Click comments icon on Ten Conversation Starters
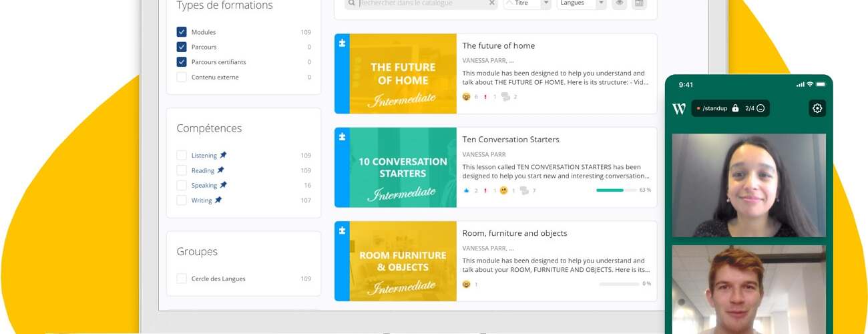868x334 pixels. 524,190
